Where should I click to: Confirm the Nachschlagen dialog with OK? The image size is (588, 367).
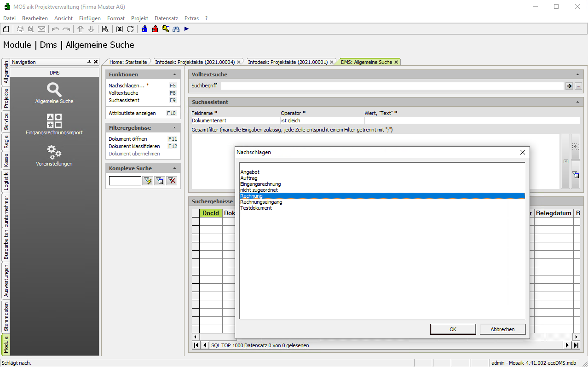pos(453,329)
